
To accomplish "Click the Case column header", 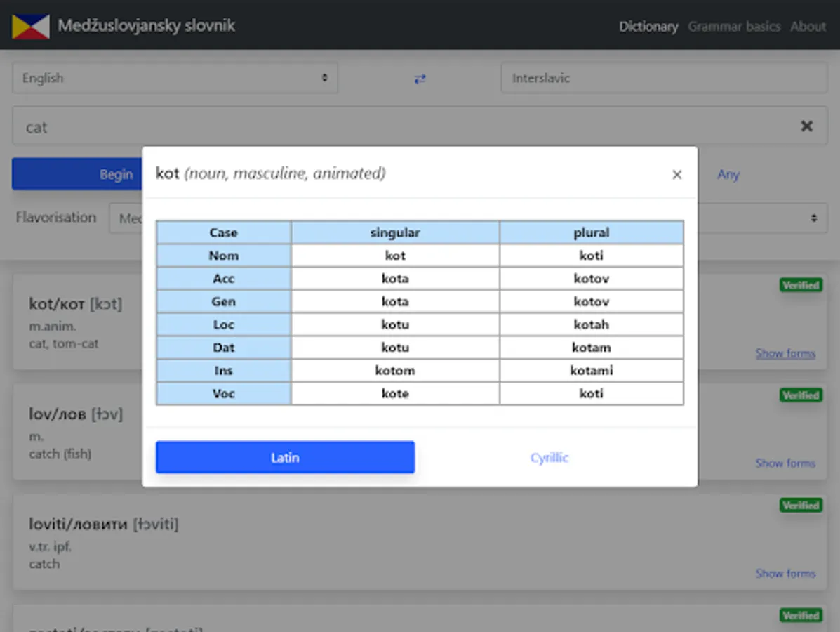I will click(x=223, y=232).
